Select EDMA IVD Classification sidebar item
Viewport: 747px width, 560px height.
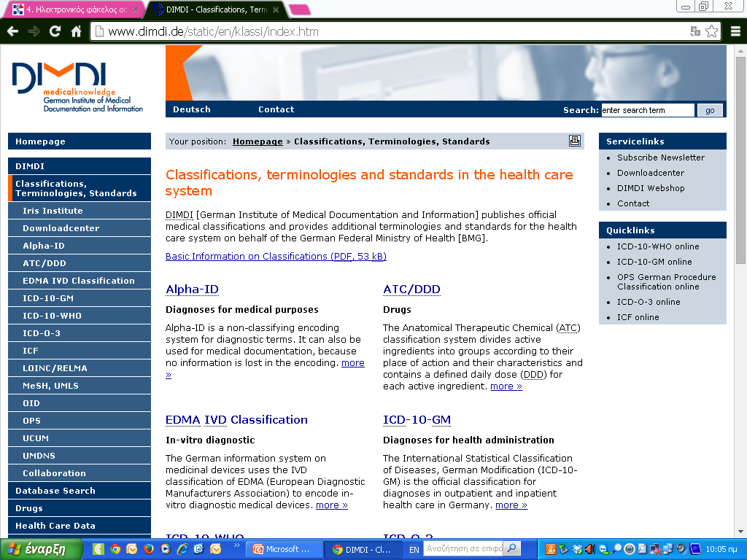[x=80, y=281]
